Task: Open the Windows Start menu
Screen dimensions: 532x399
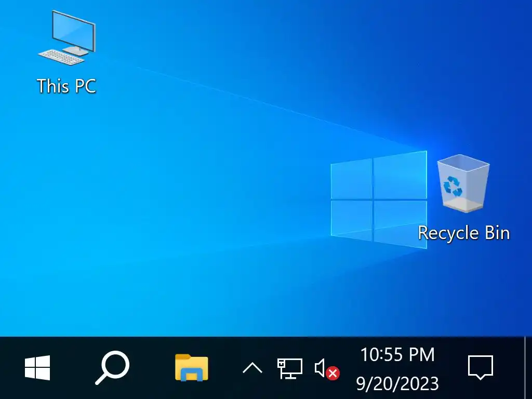Action: tap(37, 368)
